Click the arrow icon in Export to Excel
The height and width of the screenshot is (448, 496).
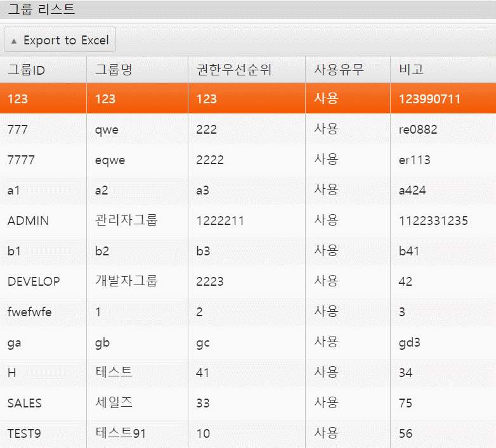pyautogui.click(x=14, y=41)
